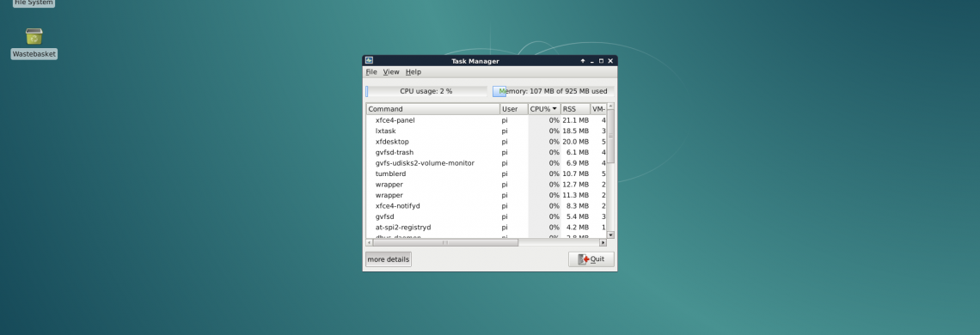The height and width of the screenshot is (335, 980).
Task: Sort by the VM- column header
Action: (599, 109)
